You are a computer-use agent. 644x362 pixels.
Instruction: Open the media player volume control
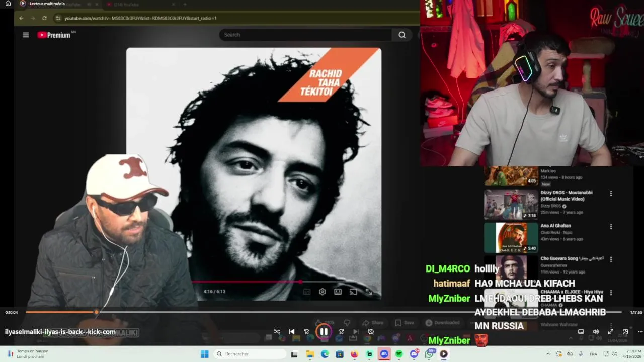596,332
